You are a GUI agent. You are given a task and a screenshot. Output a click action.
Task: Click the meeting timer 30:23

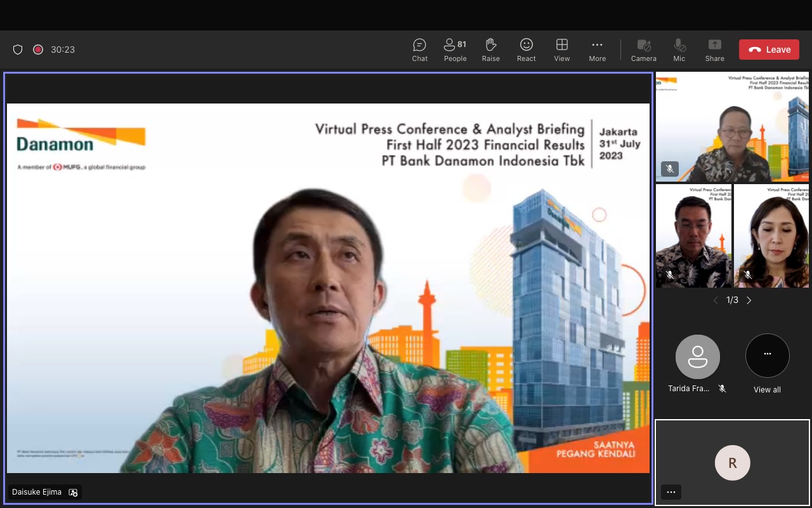tap(63, 50)
